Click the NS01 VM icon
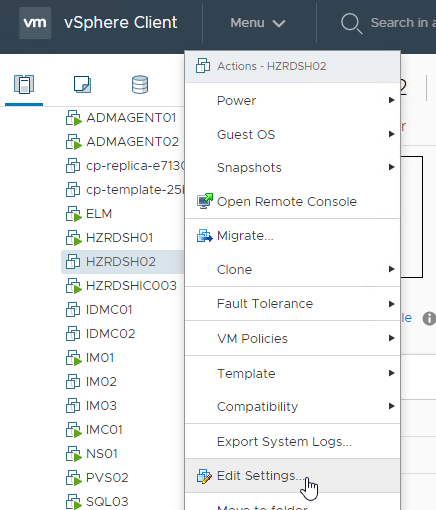 [x=73, y=454]
